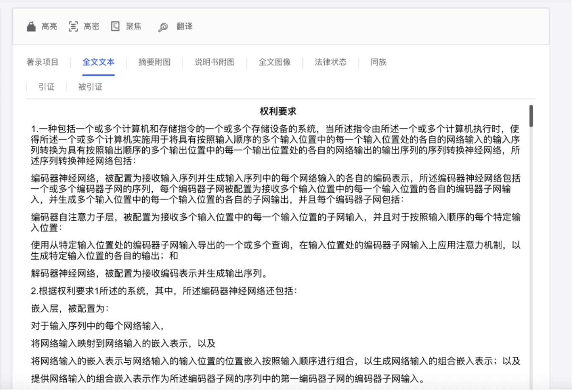The image size is (573, 392).
Task: Go to the 说明书附图 tab
Action: click(214, 62)
